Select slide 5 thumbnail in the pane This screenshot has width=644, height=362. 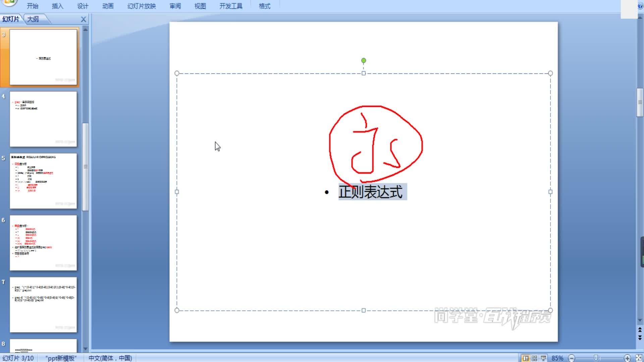point(43,181)
